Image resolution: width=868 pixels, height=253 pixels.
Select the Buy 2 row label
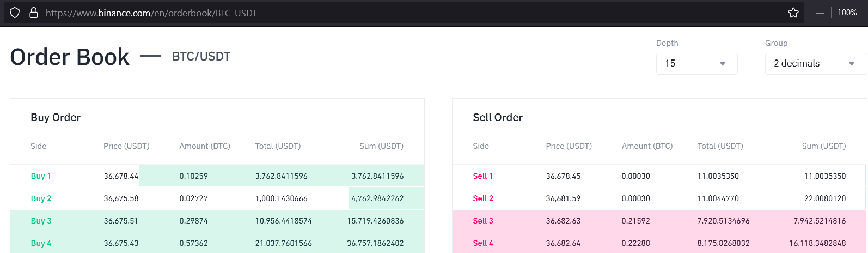click(x=41, y=198)
